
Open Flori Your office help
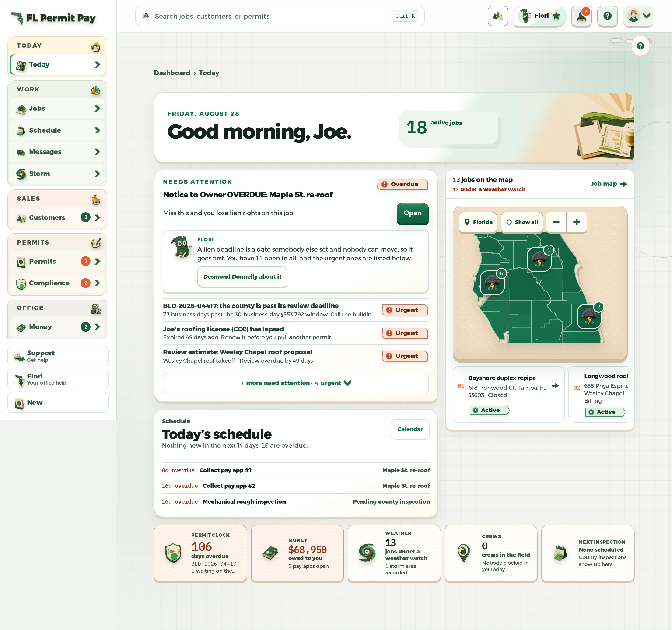58,379
